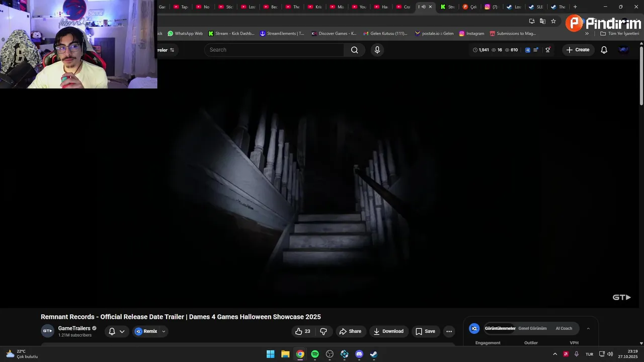Click the Remix button

(x=146, y=331)
